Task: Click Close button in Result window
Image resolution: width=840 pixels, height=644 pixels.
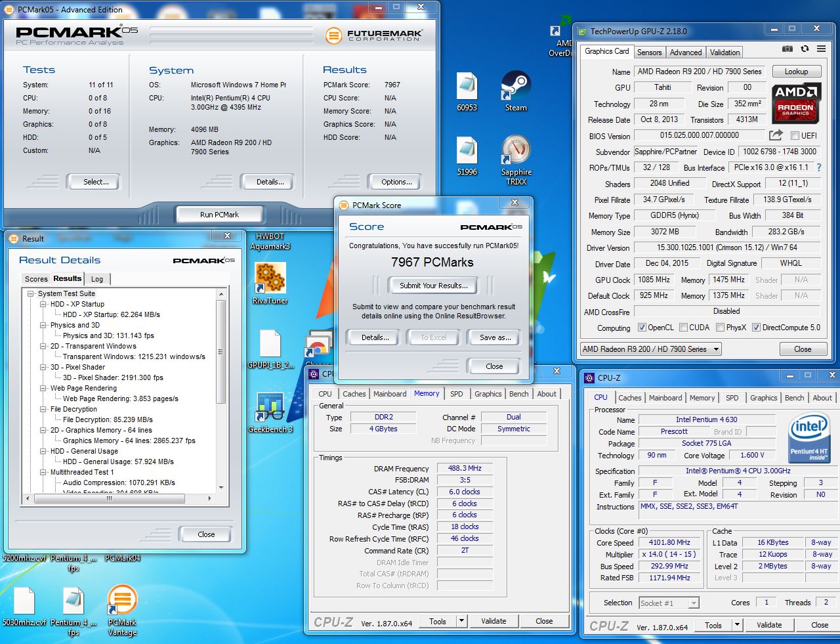Action: 206,534
